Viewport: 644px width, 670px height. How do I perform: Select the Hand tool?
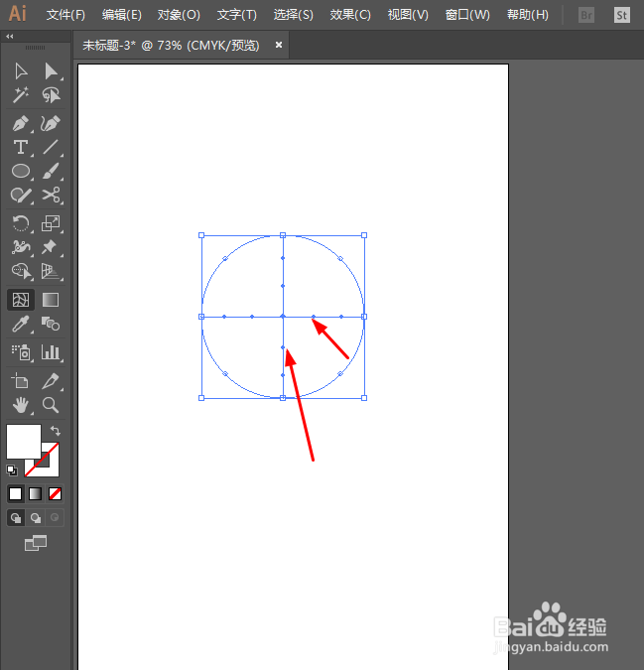21,405
